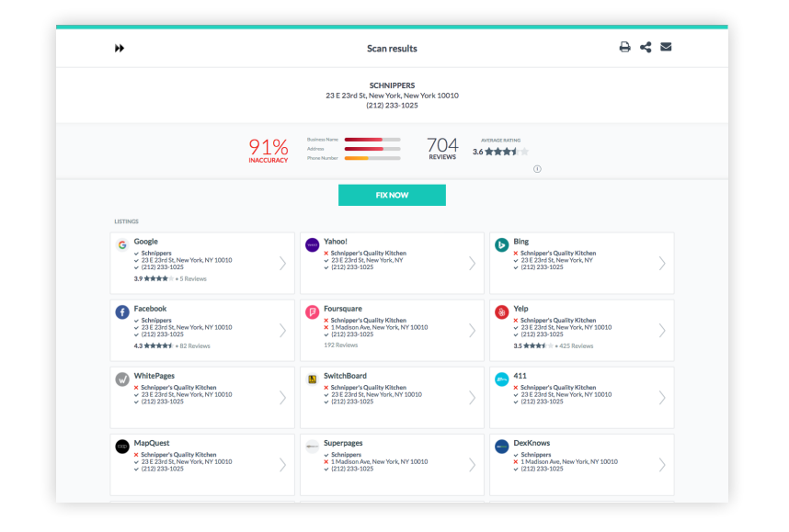Click the Foursquare logo icon
This screenshot has width=789, height=532.
[312, 311]
